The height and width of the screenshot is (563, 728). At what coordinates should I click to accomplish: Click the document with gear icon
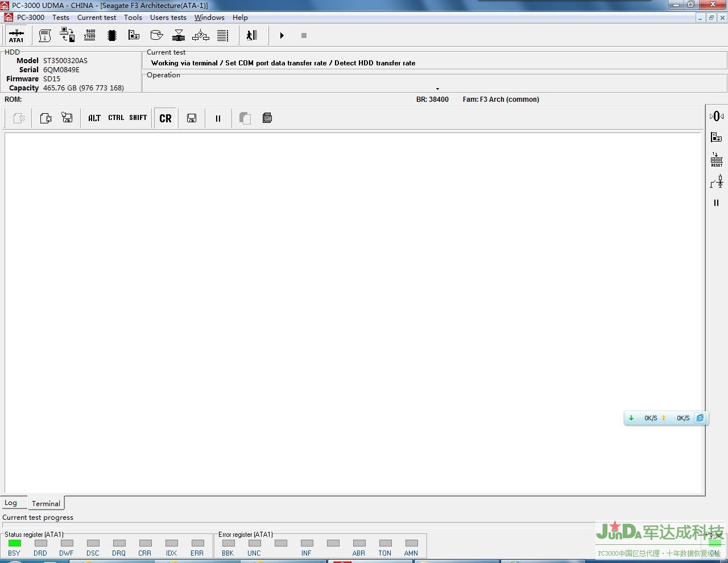45,118
